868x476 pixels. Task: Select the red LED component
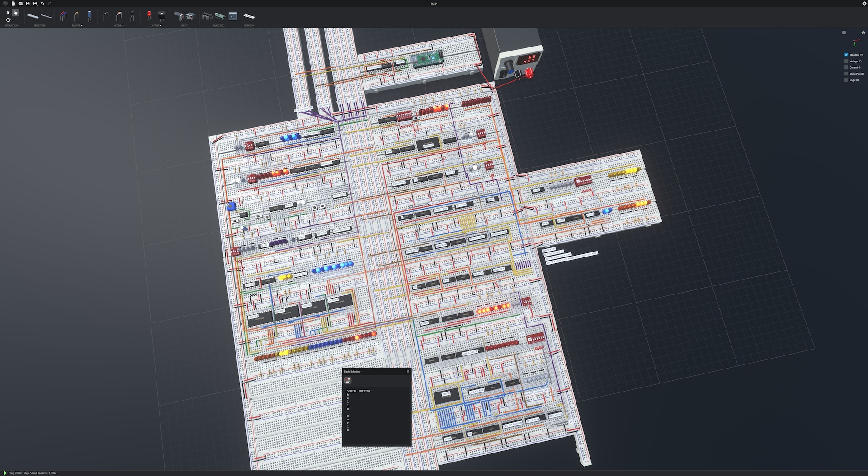(x=149, y=16)
